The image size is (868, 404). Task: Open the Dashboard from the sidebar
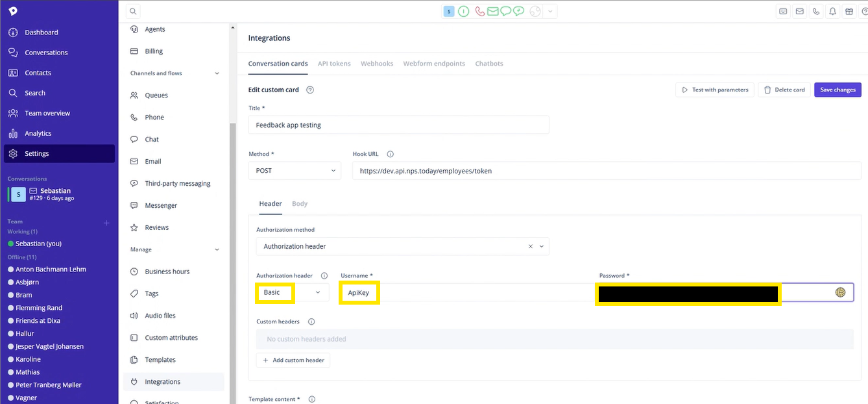coord(41,32)
